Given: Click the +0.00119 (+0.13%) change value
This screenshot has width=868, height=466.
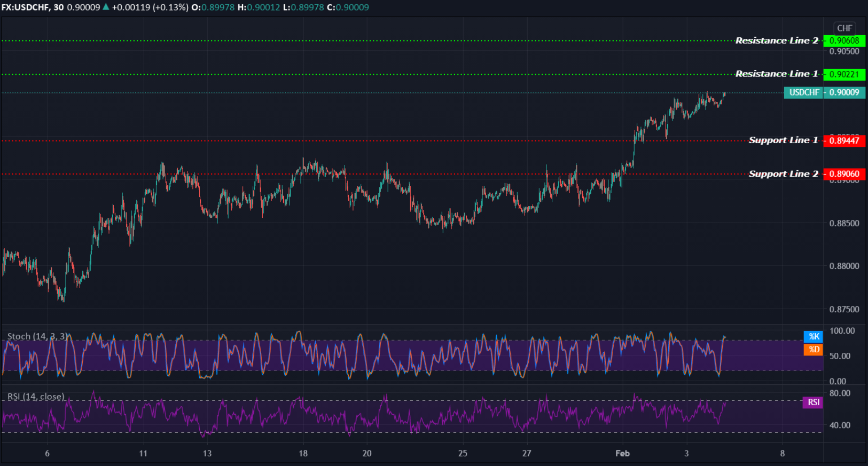Looking at the screenshot, I should click(x=150, y=7).
